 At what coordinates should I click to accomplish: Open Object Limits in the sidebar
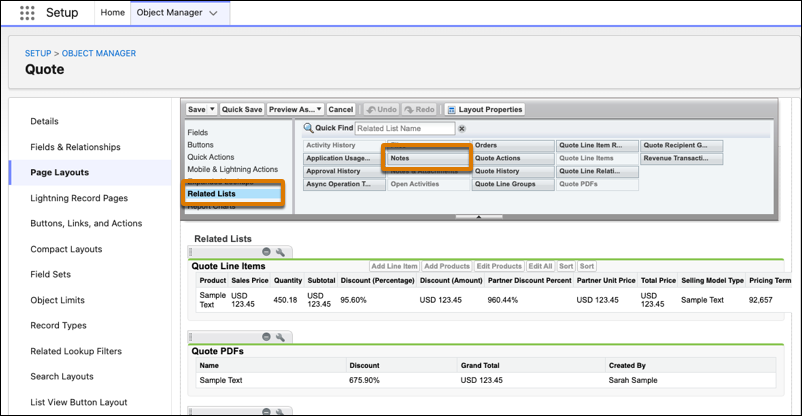point(57,300)
